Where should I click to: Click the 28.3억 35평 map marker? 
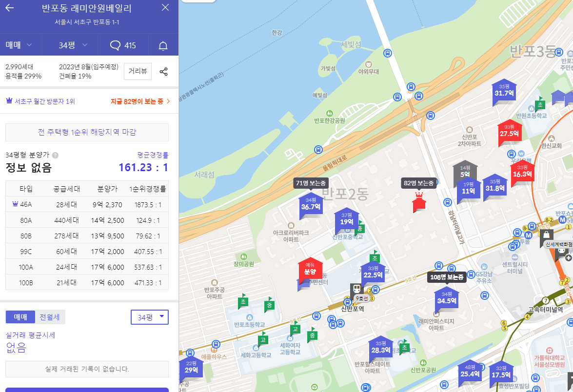380,348
